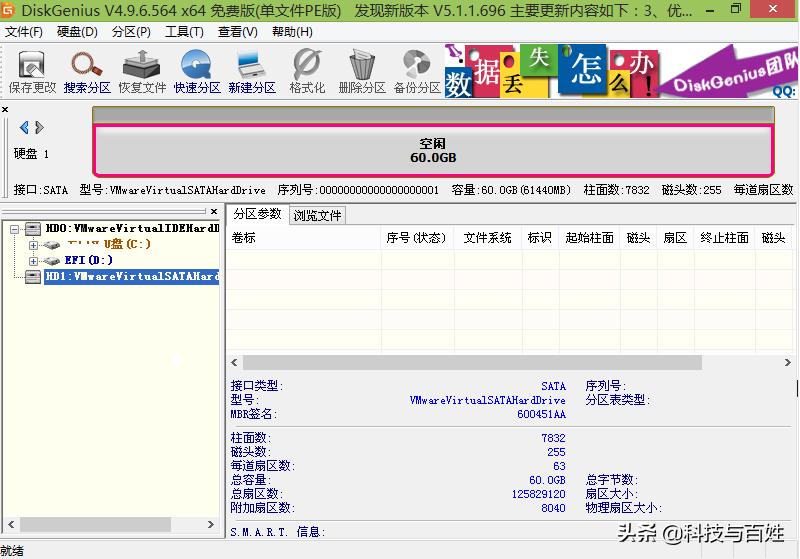Screen dimensions: 800x559
Task: Click the 型号 value VMwareVirtualSATAHardDrive in details
Action: click(x=487, y=400)
